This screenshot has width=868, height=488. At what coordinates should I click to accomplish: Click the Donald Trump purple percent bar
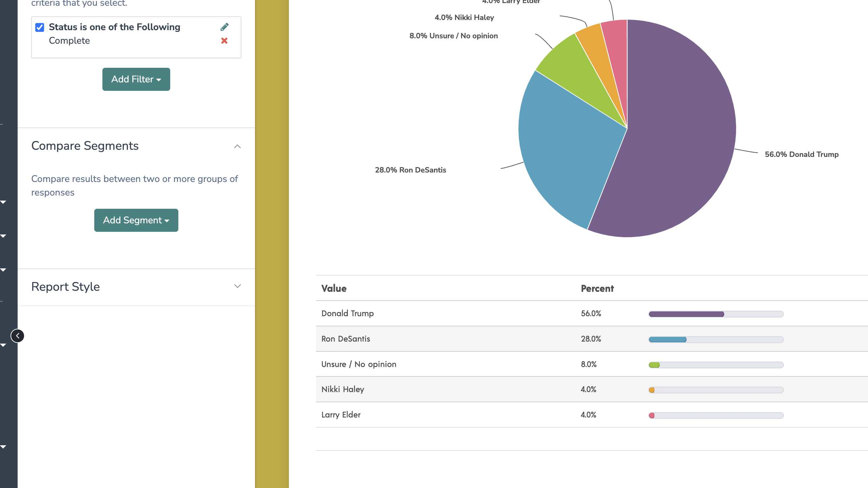(687, 314)
